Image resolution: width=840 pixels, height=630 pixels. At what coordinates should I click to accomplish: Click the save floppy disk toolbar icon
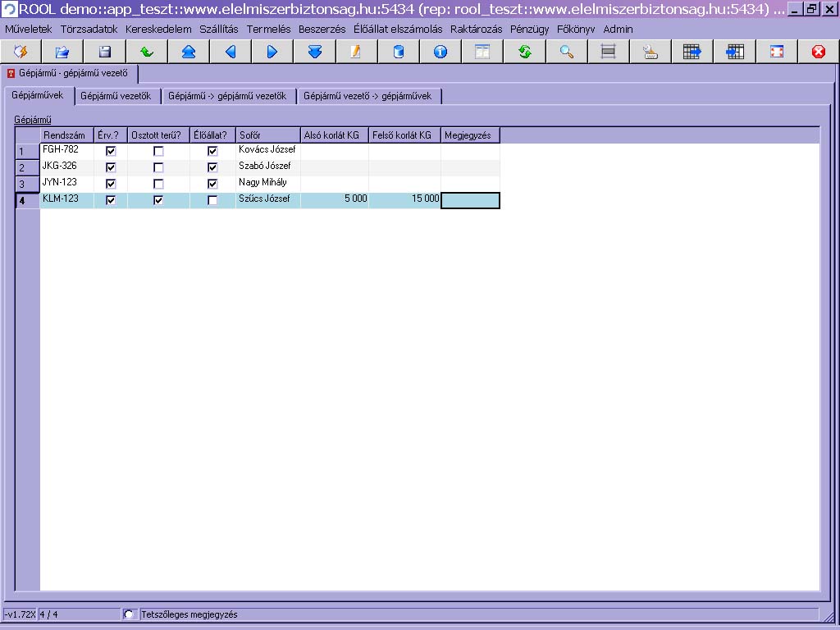point(104,52)
